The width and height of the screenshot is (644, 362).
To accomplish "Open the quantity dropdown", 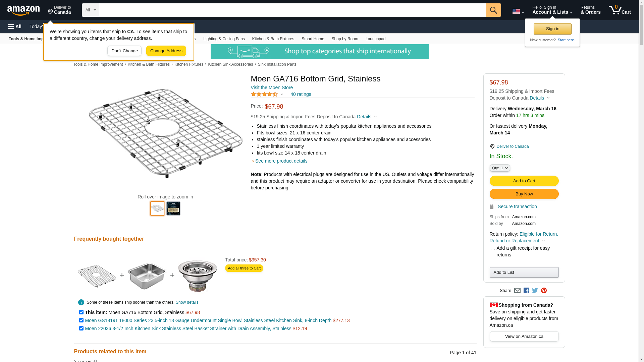I will click(x=499, y=168).
